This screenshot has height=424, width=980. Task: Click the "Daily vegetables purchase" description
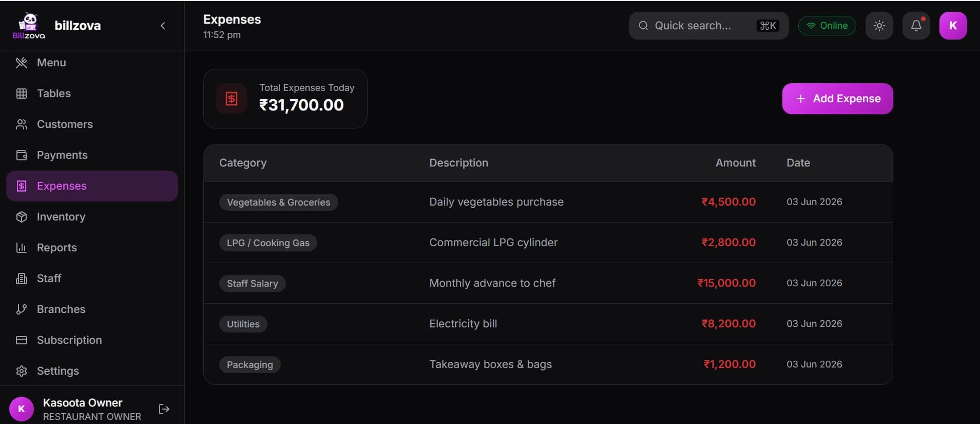click(496, 202)
